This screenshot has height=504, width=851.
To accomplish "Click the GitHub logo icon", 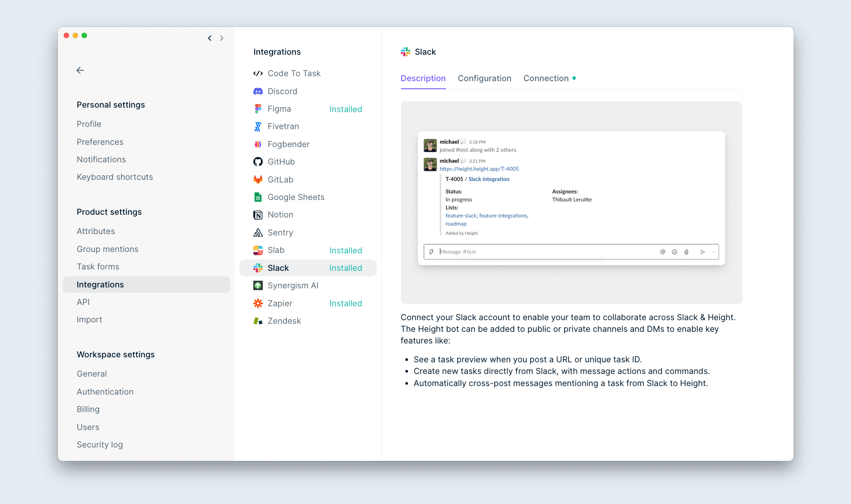I will (258, 162).
